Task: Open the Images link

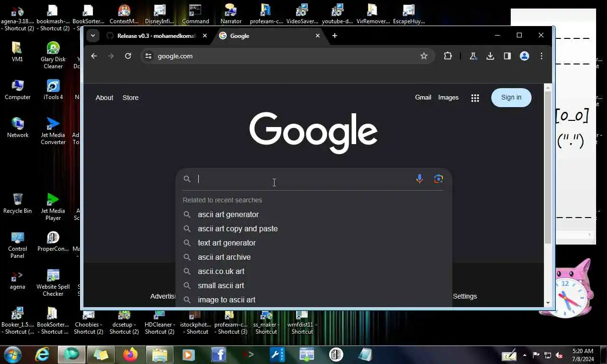Action: point(448,97)
